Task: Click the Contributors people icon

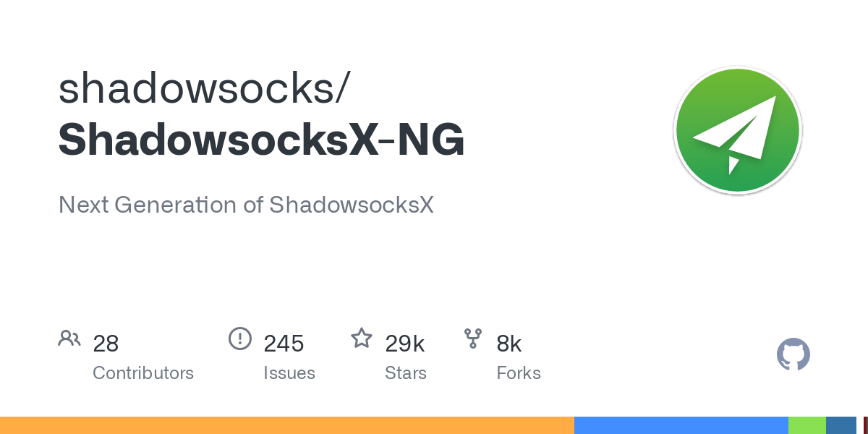Action: pos(69,339)
